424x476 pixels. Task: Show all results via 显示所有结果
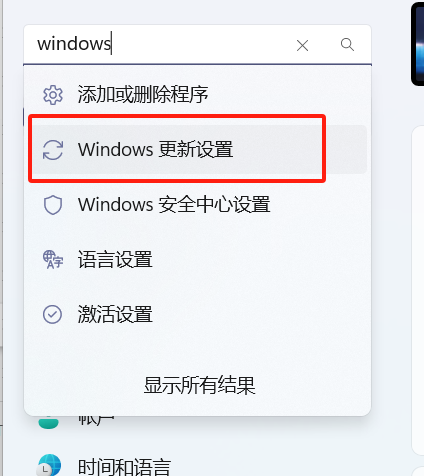pos(199,386)
